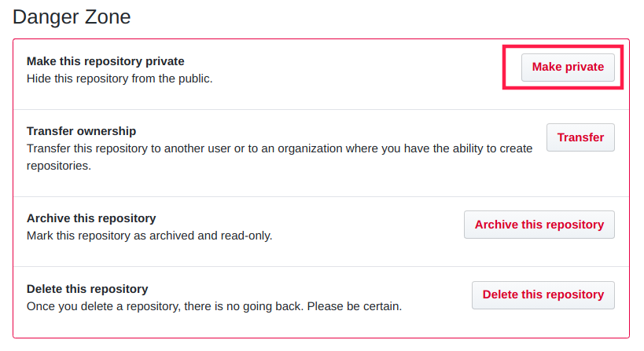This screenshot has width=644, height=351.
Task: Click 'Hide this repository from the public' text
Action: click(120, 79)
